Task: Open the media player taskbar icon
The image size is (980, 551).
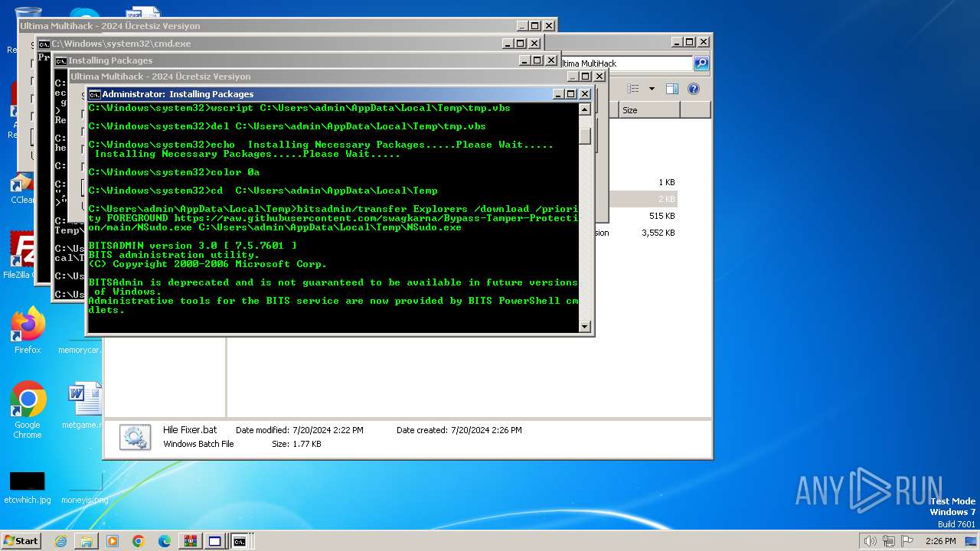Action: click(x=113, y=541)
